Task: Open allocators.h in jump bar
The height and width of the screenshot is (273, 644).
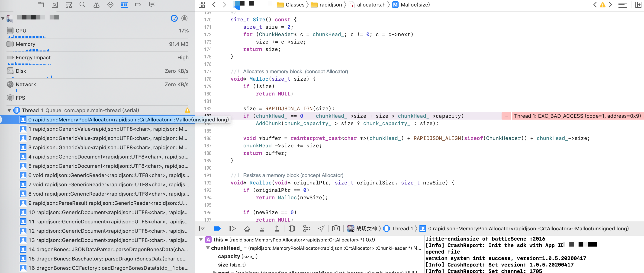Action: click(371, 5)
